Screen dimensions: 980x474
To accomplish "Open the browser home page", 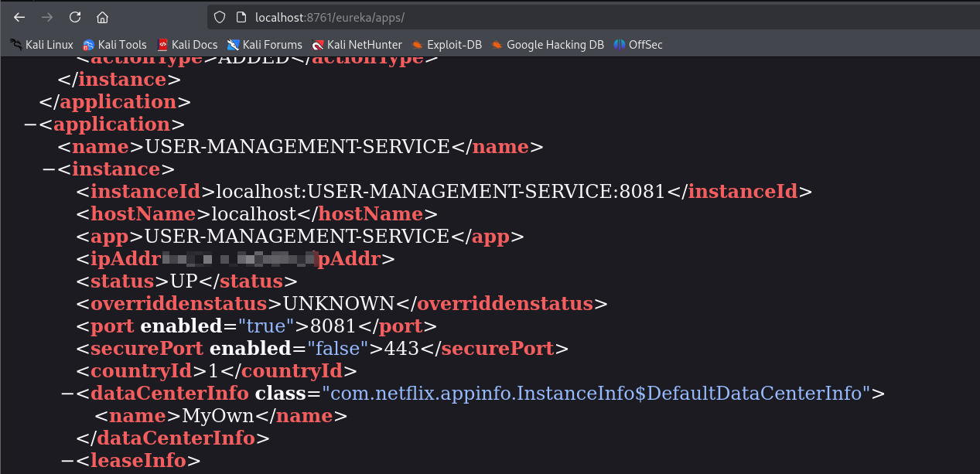I will pyautogui.click(x=102, y=17).
